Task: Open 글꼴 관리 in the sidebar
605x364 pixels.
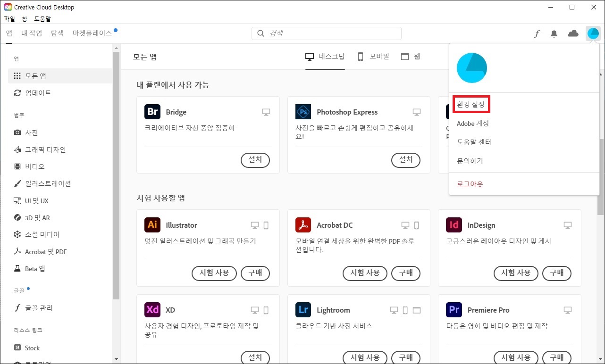Action: 60,308
